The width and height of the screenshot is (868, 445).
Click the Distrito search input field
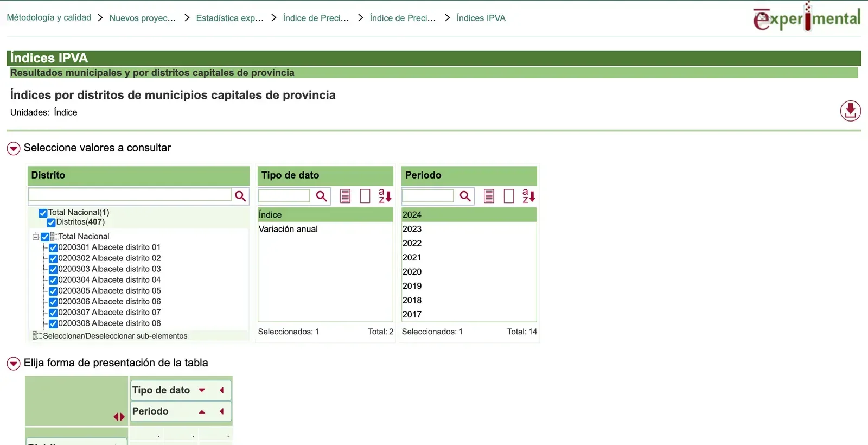[x=130, y=195]
